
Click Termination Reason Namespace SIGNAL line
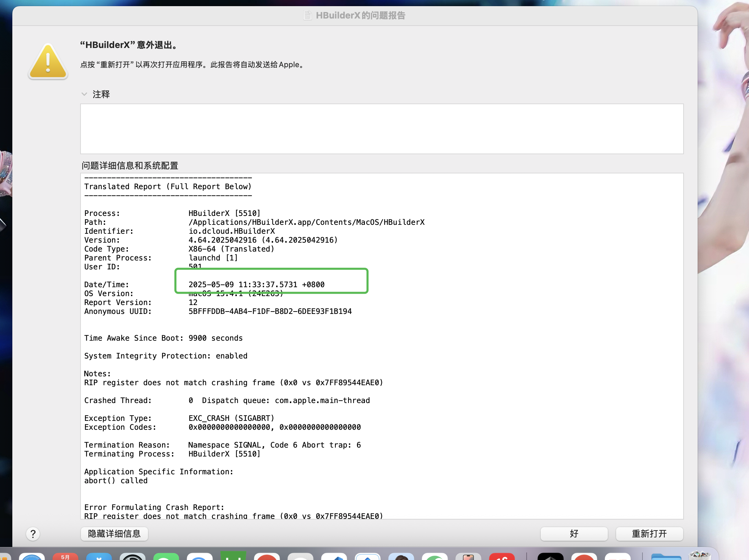coord(223,445)
